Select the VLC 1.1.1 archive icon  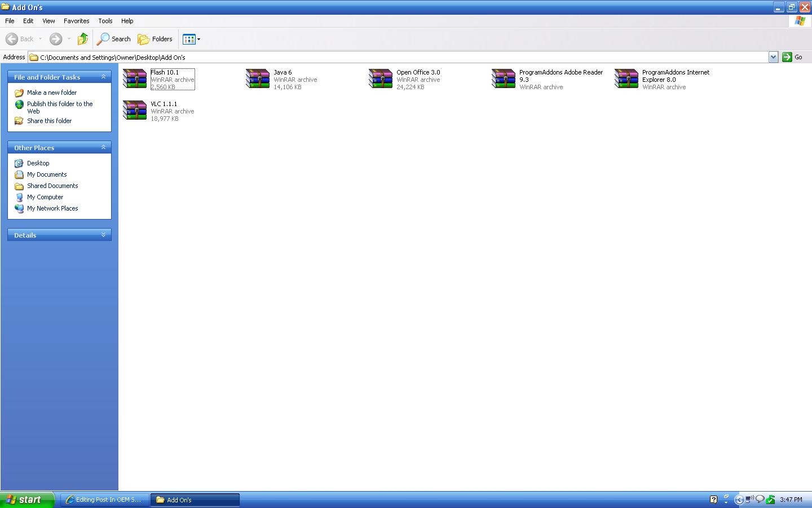tap(135, 111)
